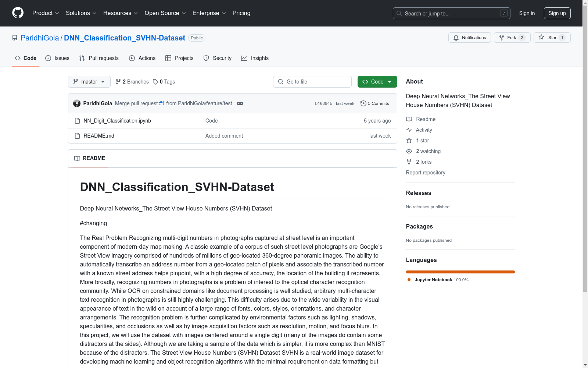Screen dimensions: 588x368
Task: Open DNN_Classification_SVHN-Dataset repository link
Action: click(x=125, y=38)
